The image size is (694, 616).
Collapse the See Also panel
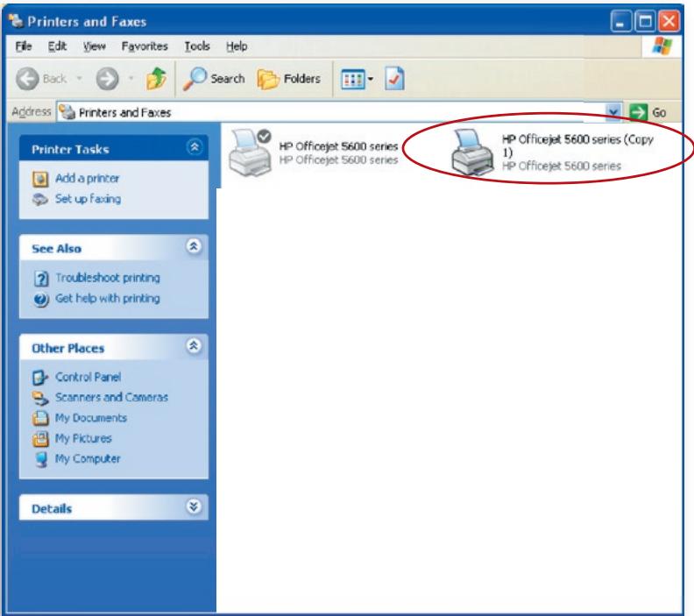tap(194, 246)
